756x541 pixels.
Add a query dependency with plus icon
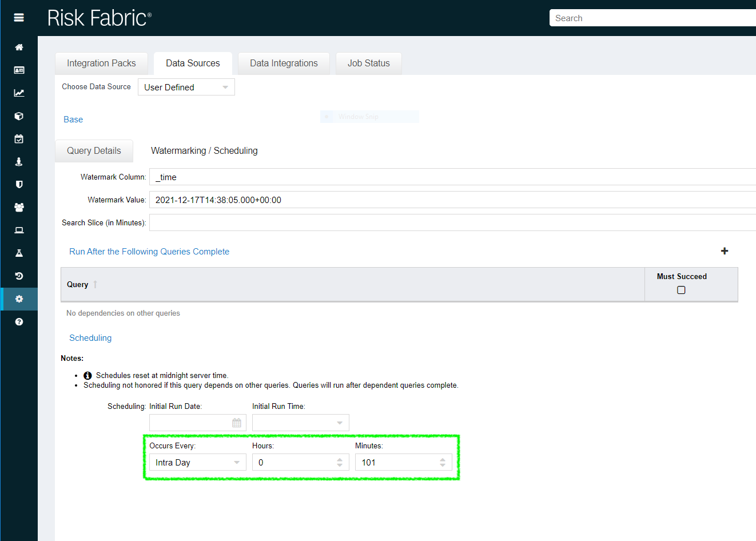coord(724,251)
